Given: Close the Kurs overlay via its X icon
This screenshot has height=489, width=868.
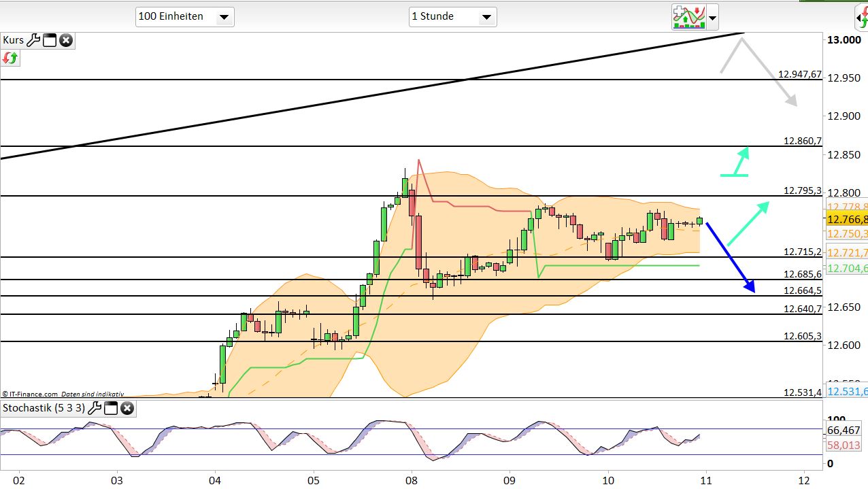Looking at the screenshot, I should [66, 40].
